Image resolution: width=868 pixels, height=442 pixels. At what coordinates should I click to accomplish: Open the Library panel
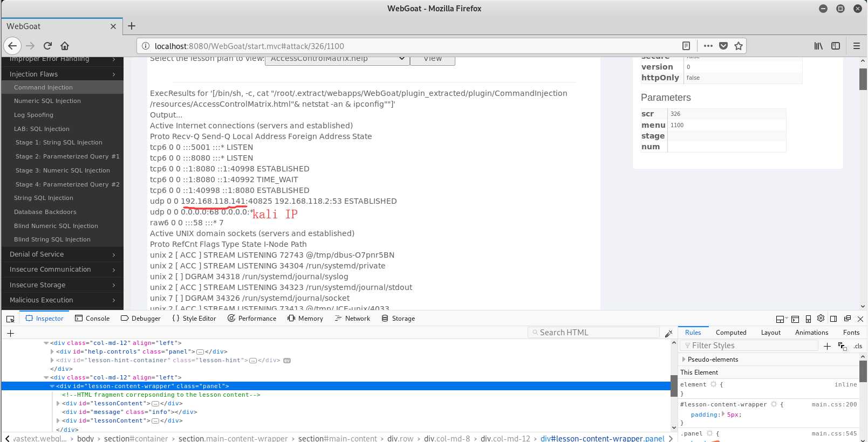click(818, 46)
